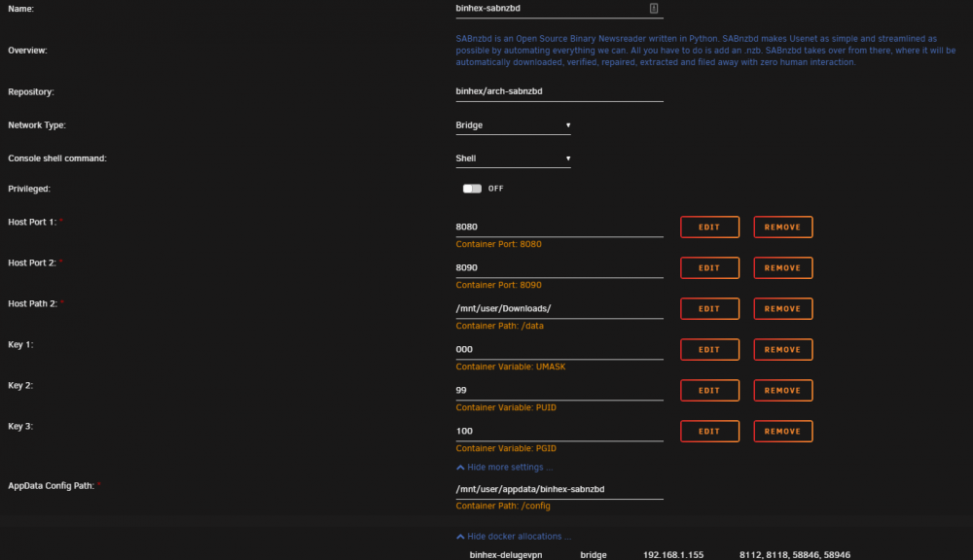This screenshot has height=560, width=973.
Task: Edit Key 2 PUID variable
Action: click(x=709, y=391)
